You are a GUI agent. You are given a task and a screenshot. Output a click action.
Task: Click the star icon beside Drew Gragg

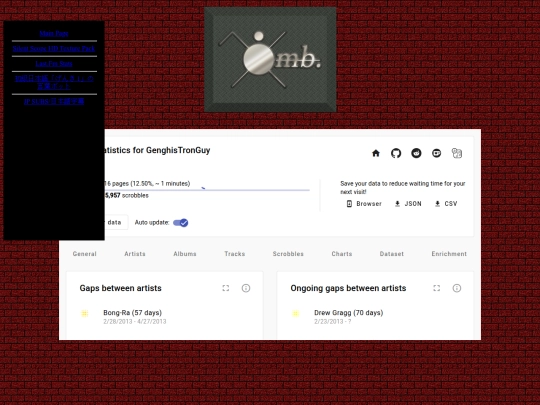click(x=295, y=313)
